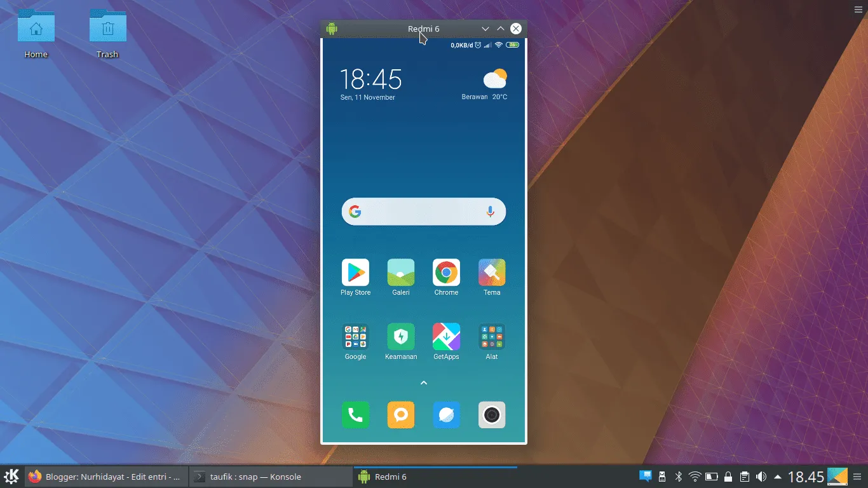Open the Wi-Fi network tray icon
Viewport: 868px width, 488px height.
tap(695, 477)
